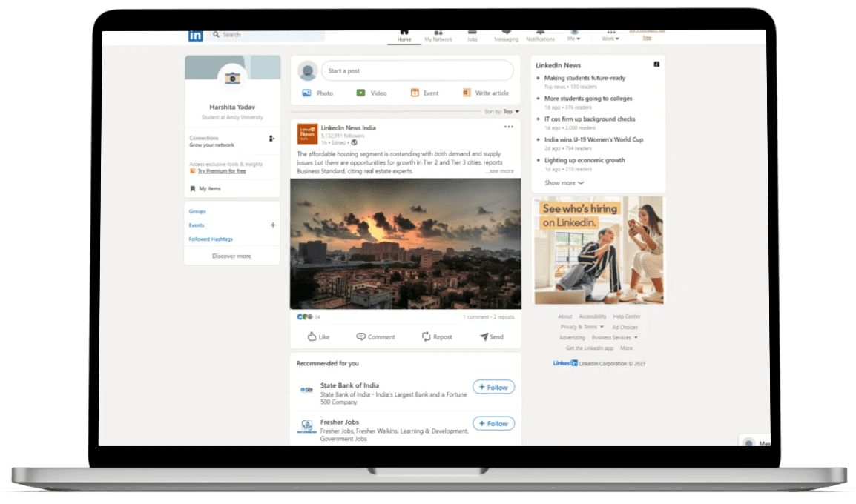
Task: Click LinkedIn News India logo thumbnail
Action: 307,133
